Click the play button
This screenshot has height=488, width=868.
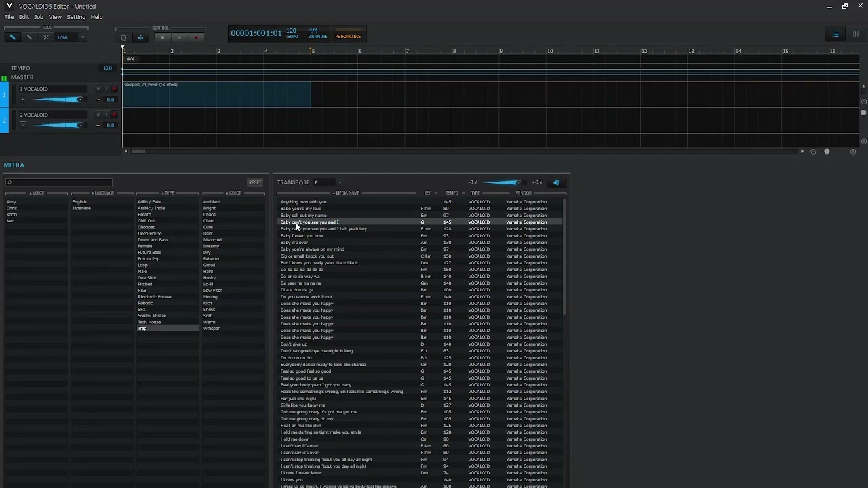(179, 37)
